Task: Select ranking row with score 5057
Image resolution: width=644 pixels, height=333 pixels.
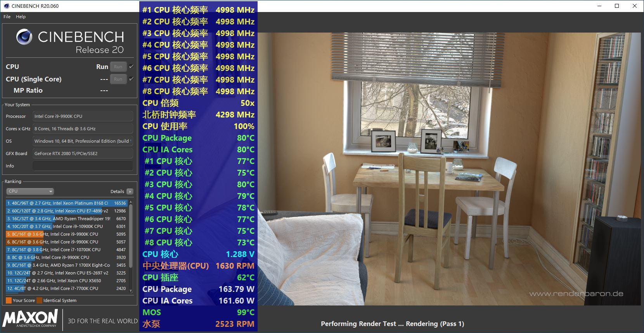Action: [66, 242]
